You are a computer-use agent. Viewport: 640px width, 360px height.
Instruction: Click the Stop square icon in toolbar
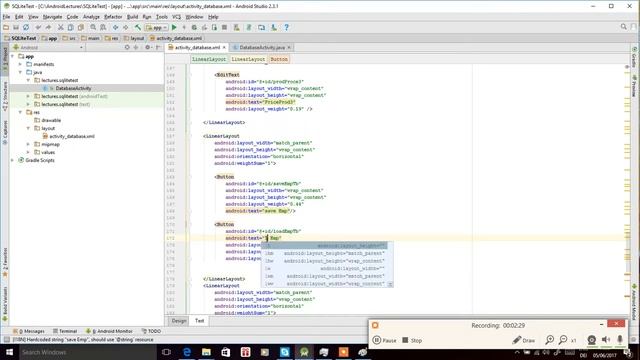click(224, 27)
